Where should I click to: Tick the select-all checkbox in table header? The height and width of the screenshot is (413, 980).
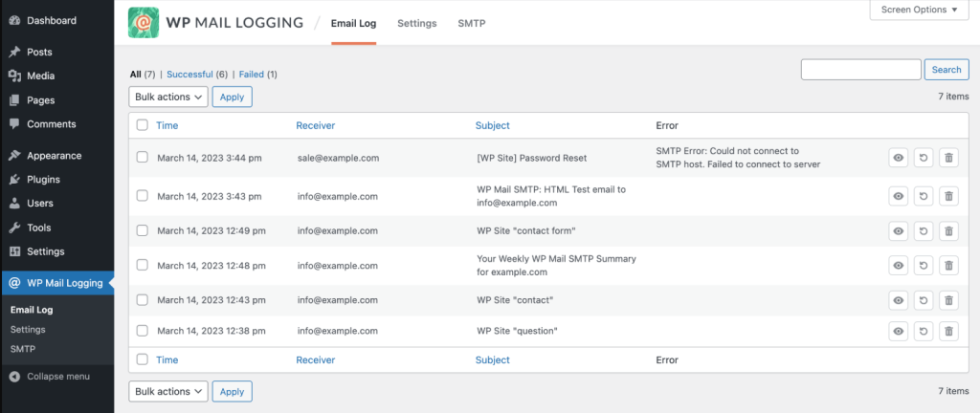[x=143, y=125]
